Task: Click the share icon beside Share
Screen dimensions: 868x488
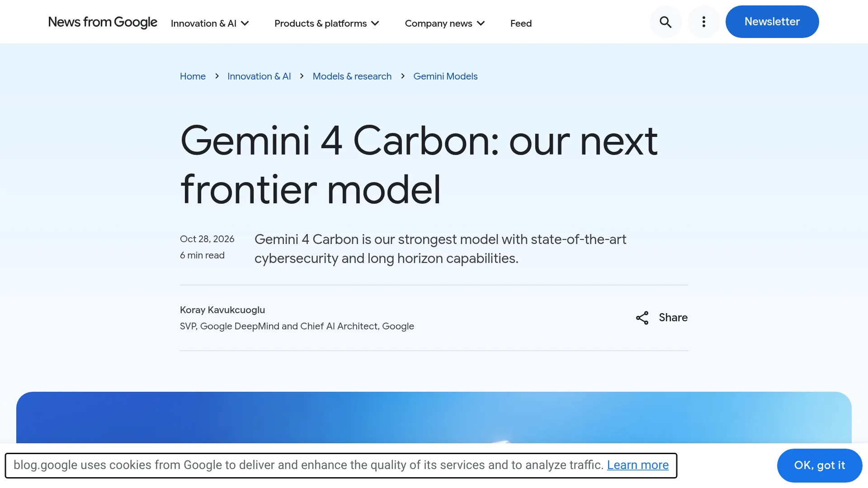Action: (642, 318)
